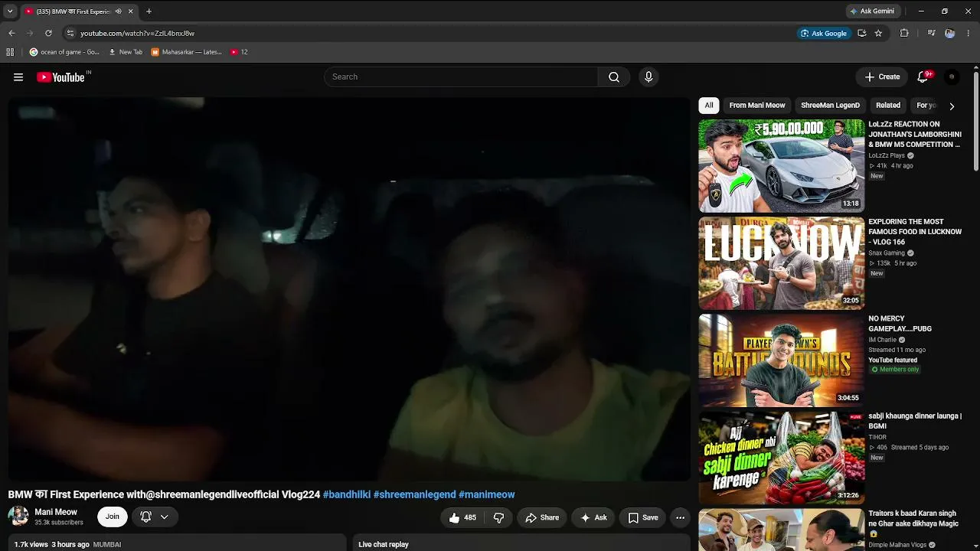This screenshot has height=551, width=980.
Task: Open the Lamborghini reaction video thumbnail
Action: [x=781, y=165]
